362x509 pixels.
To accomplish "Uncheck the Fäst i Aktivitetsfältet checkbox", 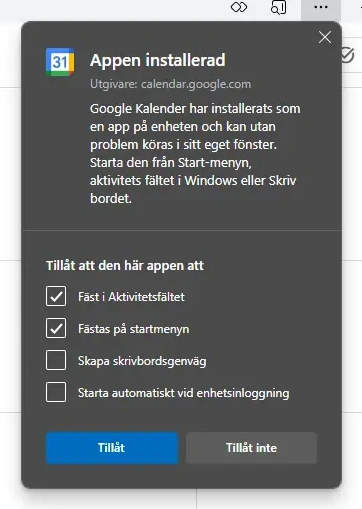I will 56,296.
